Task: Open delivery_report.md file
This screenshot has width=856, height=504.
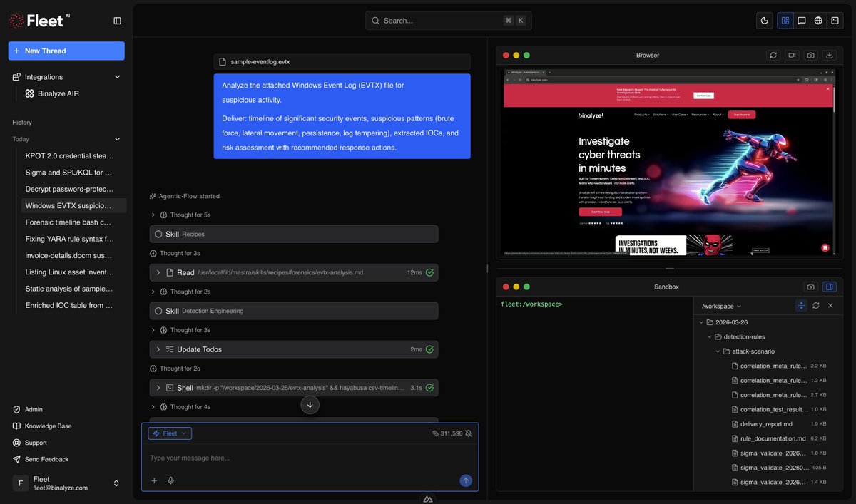Action: (766, 424)
